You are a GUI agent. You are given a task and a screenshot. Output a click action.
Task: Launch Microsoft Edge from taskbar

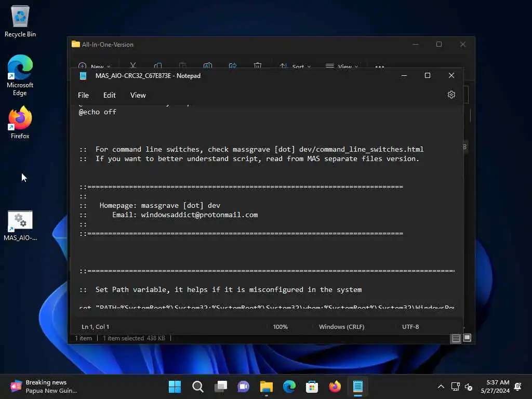tap(289, 387)
